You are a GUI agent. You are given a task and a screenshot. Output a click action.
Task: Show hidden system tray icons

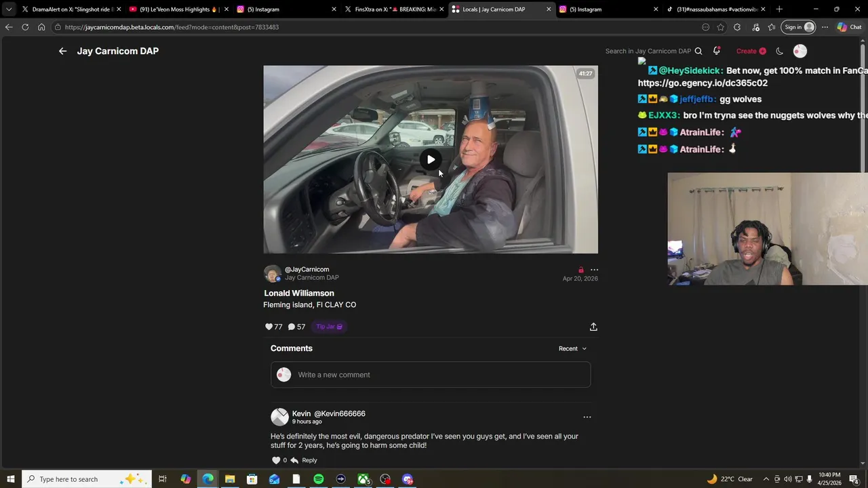tap(766, 479)
